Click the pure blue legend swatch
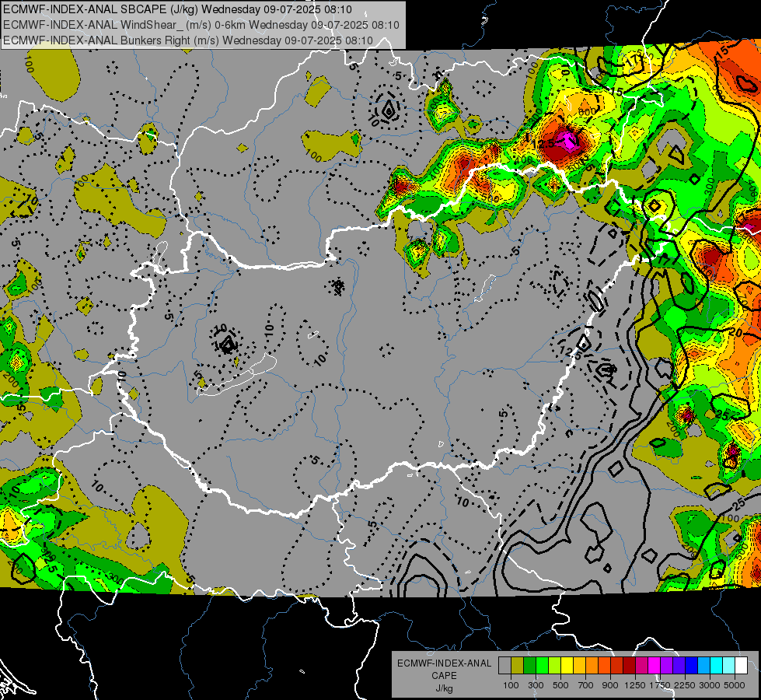 click(x=691, y=666)
